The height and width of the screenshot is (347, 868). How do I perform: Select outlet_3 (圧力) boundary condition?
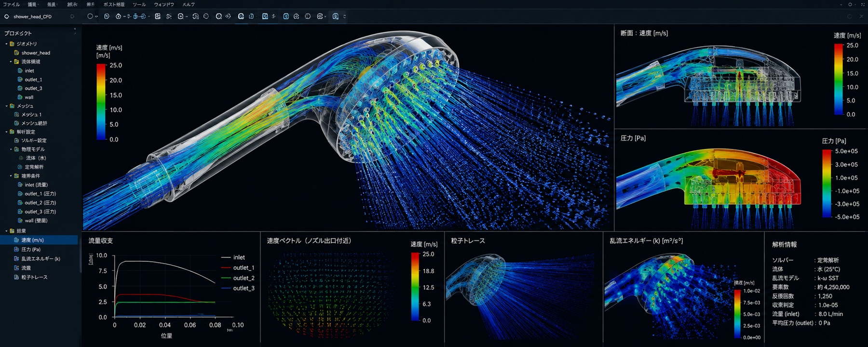coord(41,212)
